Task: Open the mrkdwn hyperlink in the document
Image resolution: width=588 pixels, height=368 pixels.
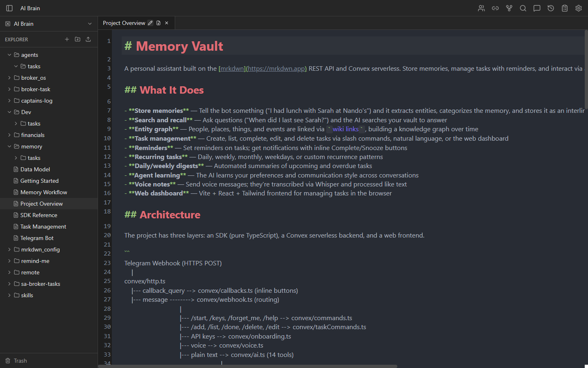Action: click(x=232, y=68)
